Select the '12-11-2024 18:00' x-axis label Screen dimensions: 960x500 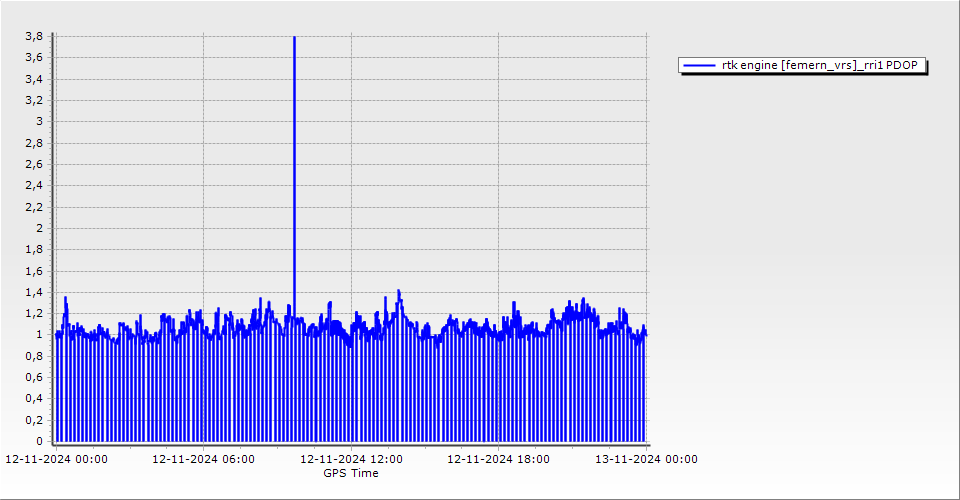coord(498,460)
